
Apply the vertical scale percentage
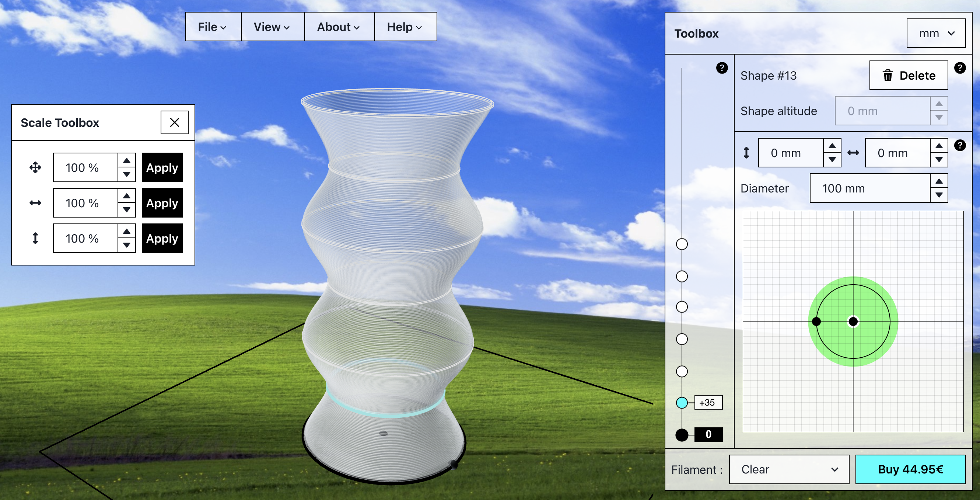pyautogui.click(x=162, y=239)
